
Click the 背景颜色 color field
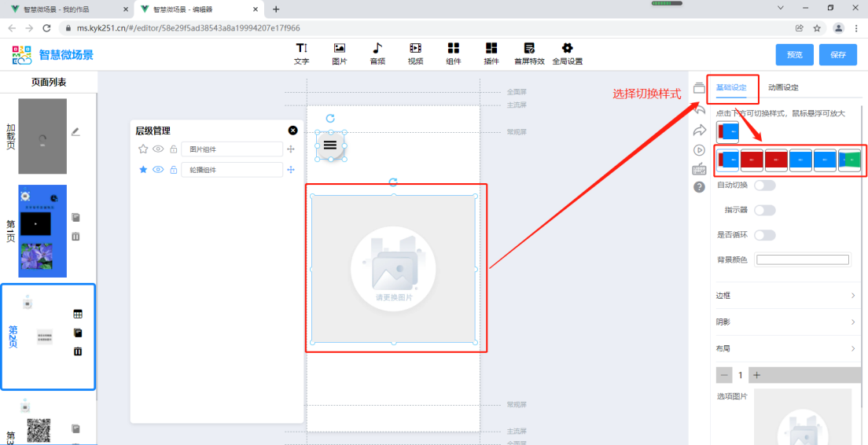[x=802, y=260]
